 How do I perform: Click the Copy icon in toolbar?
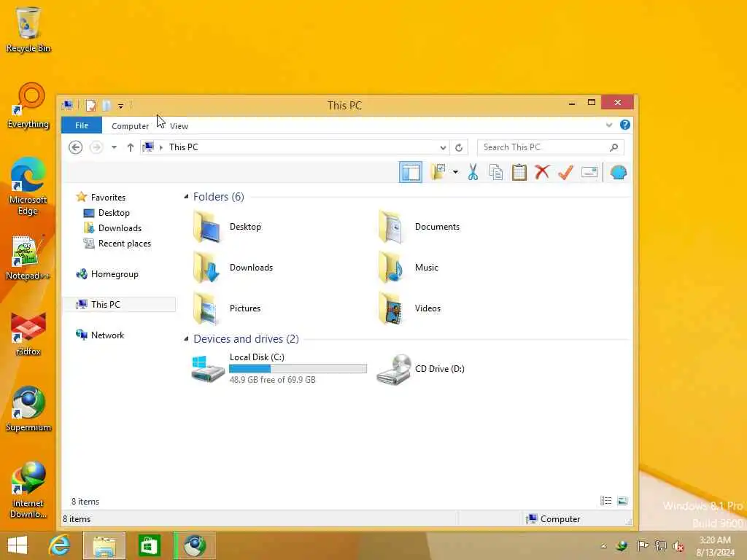point(496,172)
